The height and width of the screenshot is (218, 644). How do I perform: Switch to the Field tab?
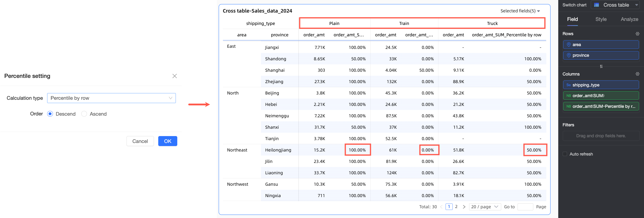(572, 19)
